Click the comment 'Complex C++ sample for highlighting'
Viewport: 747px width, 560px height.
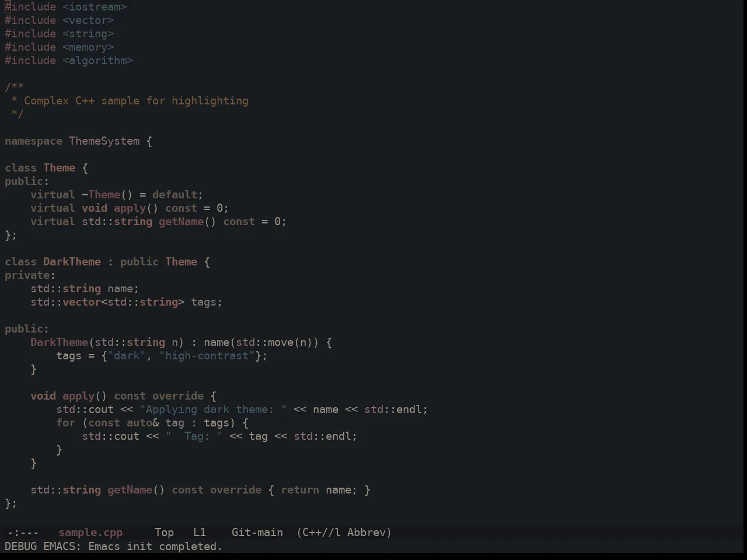tap(136, 101)
